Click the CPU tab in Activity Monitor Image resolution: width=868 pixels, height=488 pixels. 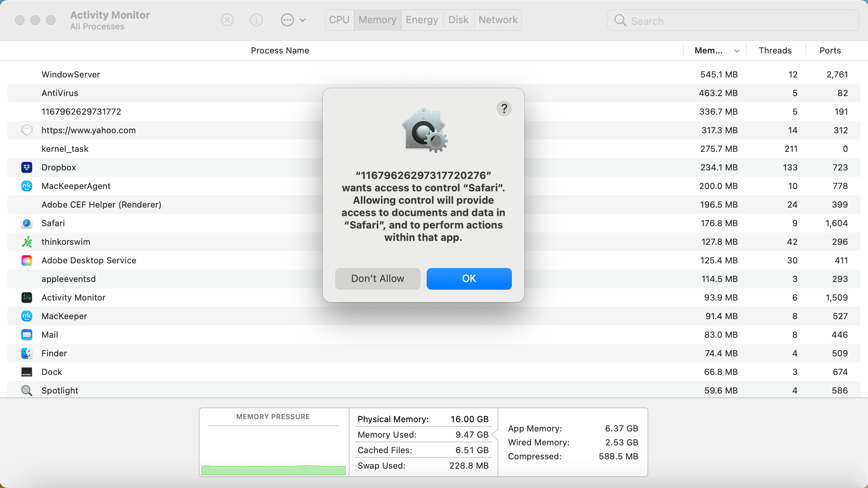(338, 20)
